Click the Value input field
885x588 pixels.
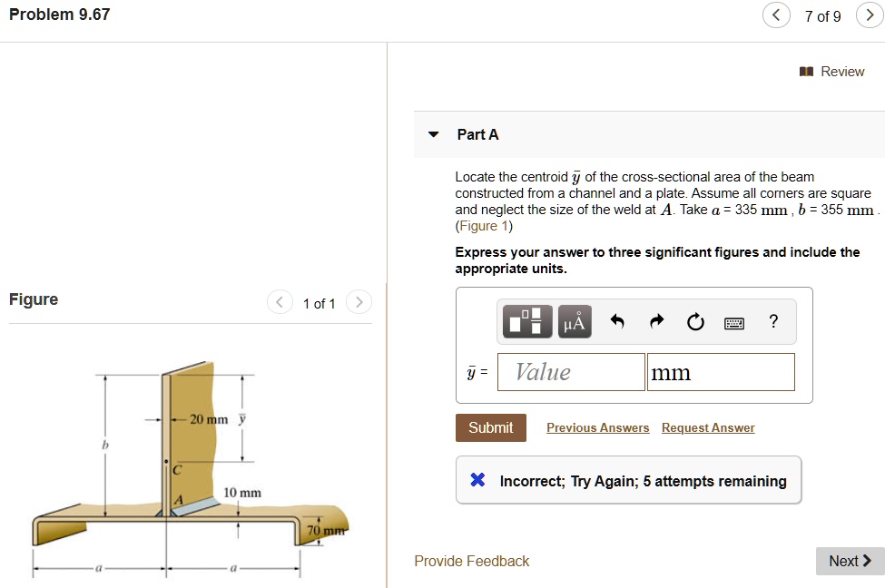(571, 372)
